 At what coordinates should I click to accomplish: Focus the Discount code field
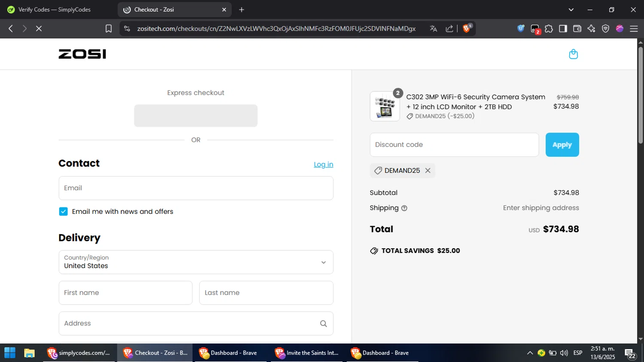coord(454,145)
